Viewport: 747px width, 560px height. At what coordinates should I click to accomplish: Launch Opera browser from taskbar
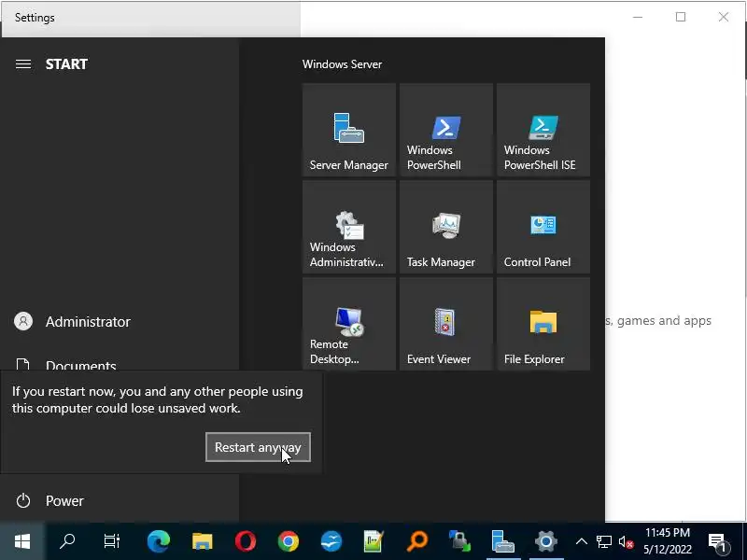(246, 541)
